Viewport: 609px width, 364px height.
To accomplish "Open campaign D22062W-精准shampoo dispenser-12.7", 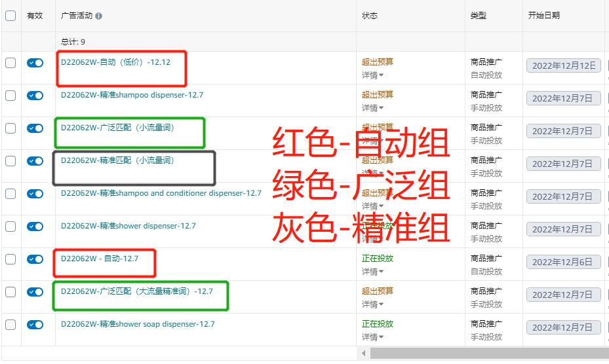I will 132,95.
